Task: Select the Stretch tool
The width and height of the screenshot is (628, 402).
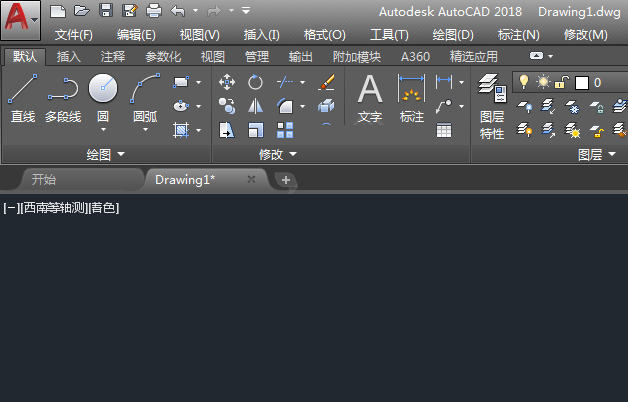Action: coord(227,130)
